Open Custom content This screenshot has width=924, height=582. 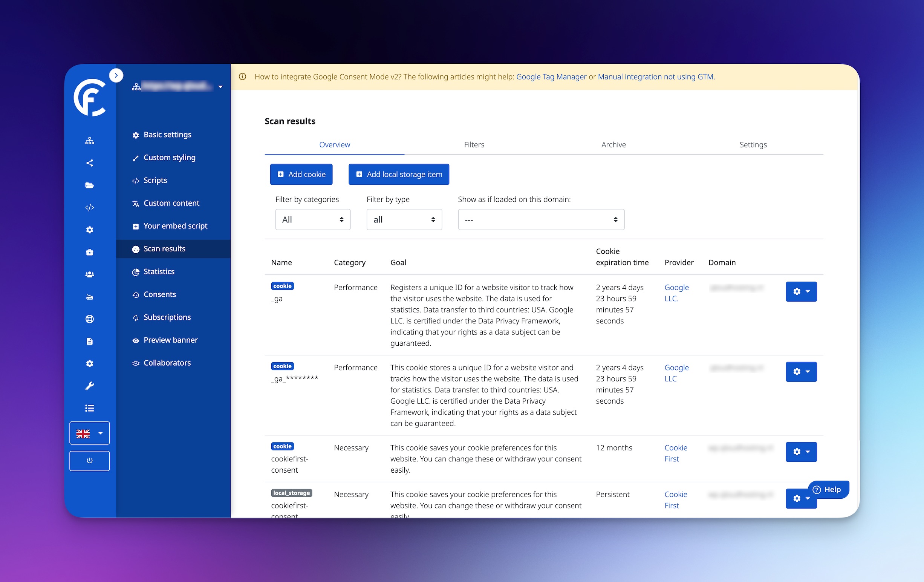[x=171, y=203]
